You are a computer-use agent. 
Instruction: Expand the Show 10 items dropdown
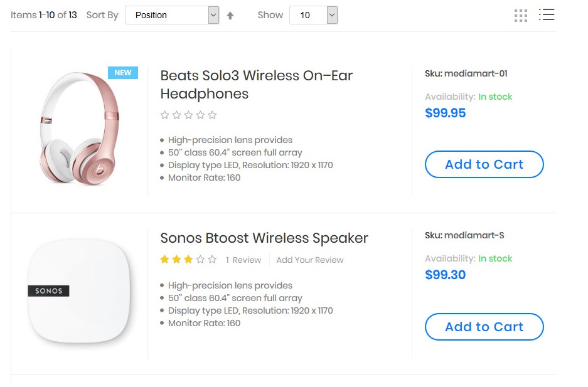coord(313,15)
